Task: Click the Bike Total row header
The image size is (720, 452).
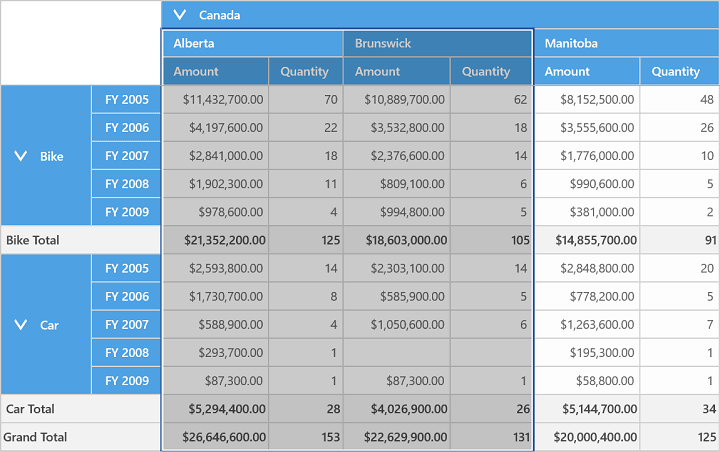Action: tap(81, 240)
